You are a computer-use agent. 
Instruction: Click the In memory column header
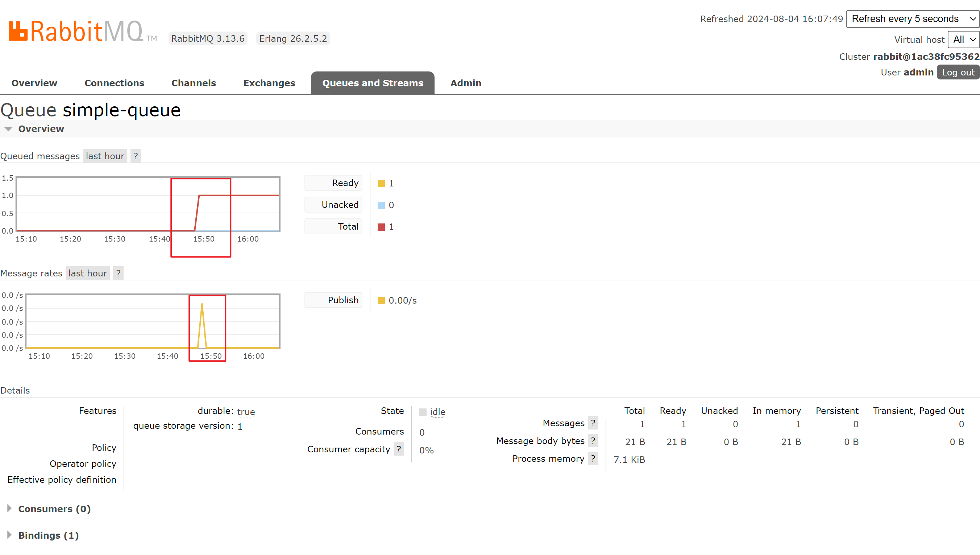pyautogui.click(x=777, y=411)
